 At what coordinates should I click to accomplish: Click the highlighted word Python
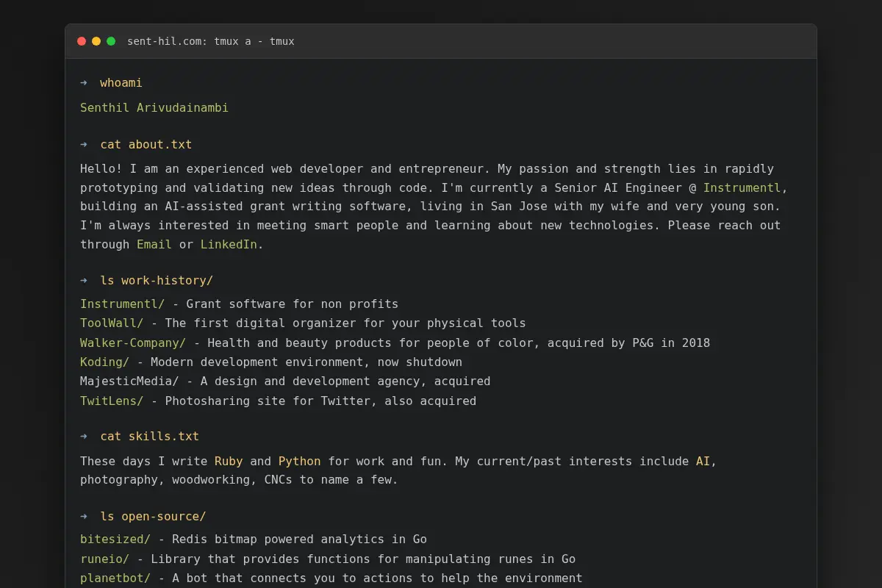299,461
